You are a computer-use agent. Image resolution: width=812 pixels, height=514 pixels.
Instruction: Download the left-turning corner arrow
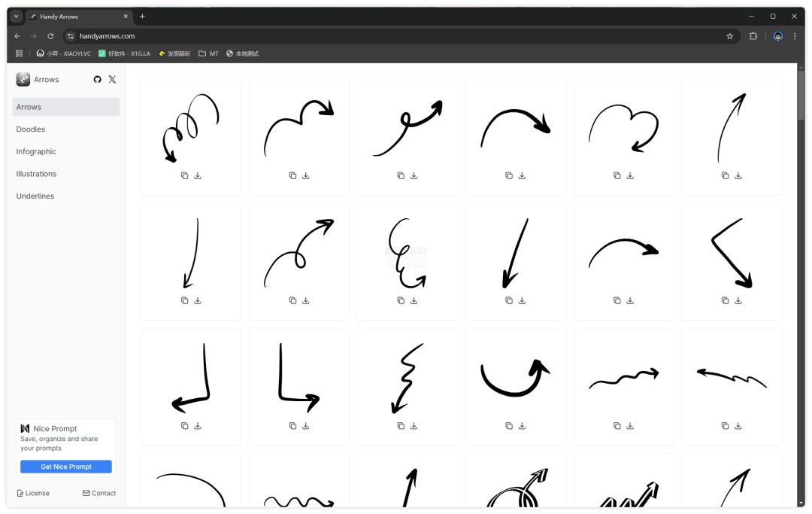point(198,426)
